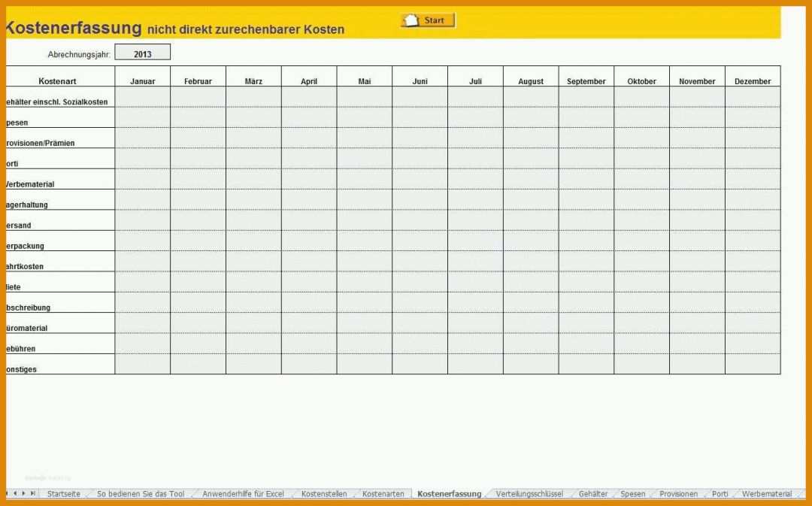Open the Provisionen sheet tab

click(x=678, y=493)
